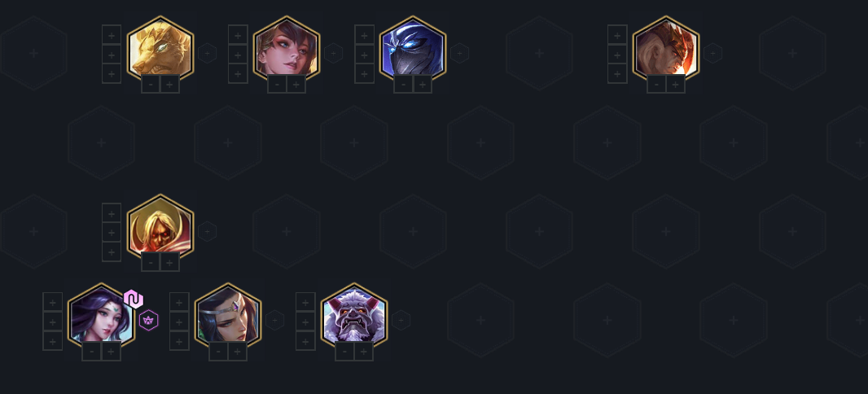868x394 pixels.
Task: Select the dark-haired champion with jeweled circlet
Action: (227, 317)
